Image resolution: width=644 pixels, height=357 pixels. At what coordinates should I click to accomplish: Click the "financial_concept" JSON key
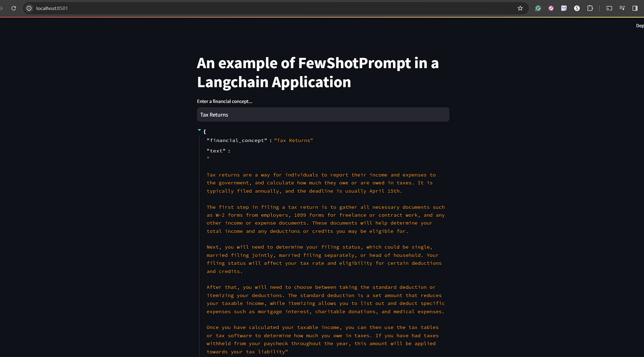click(x=237, y=141)
